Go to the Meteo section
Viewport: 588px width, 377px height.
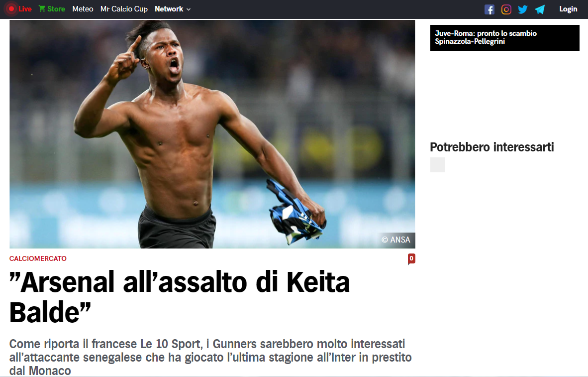[83, 9]
